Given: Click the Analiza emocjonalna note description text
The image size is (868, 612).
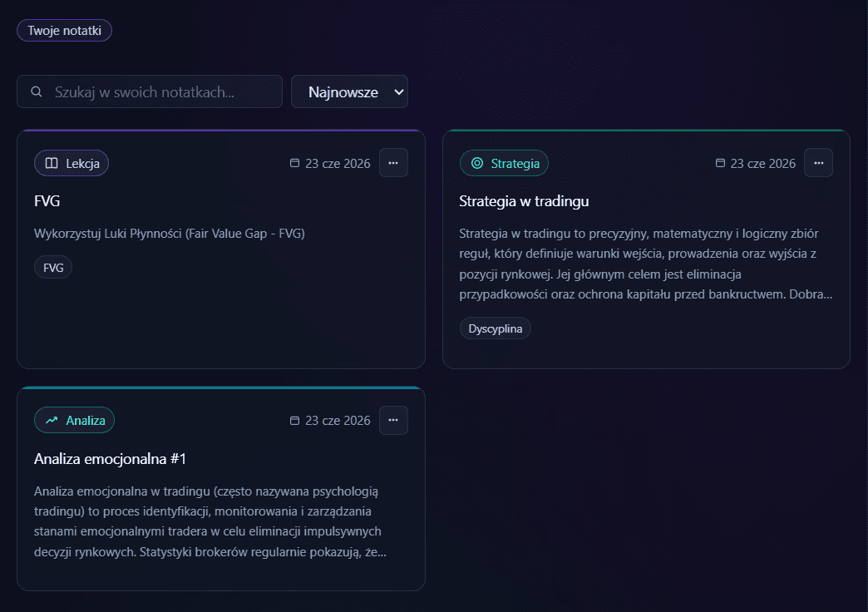Looking at the screenshot, I should pyautogui.click(x=210, y=521).
